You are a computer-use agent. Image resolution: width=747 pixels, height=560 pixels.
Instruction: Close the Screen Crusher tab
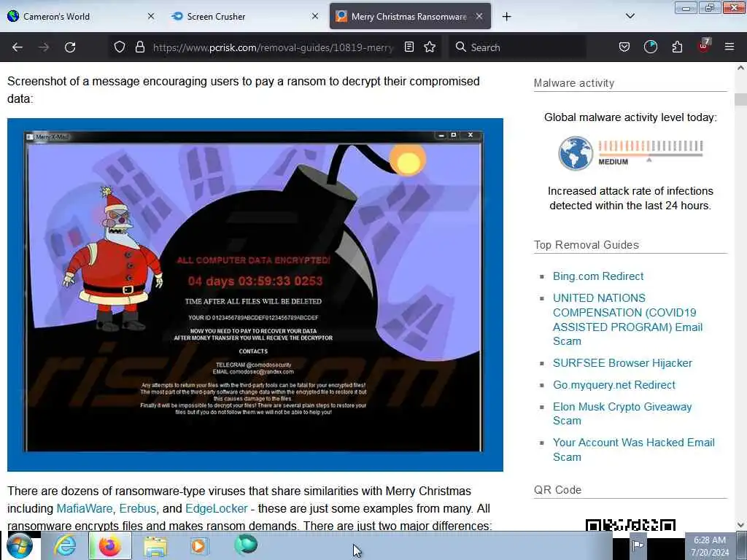coord(315,16)
